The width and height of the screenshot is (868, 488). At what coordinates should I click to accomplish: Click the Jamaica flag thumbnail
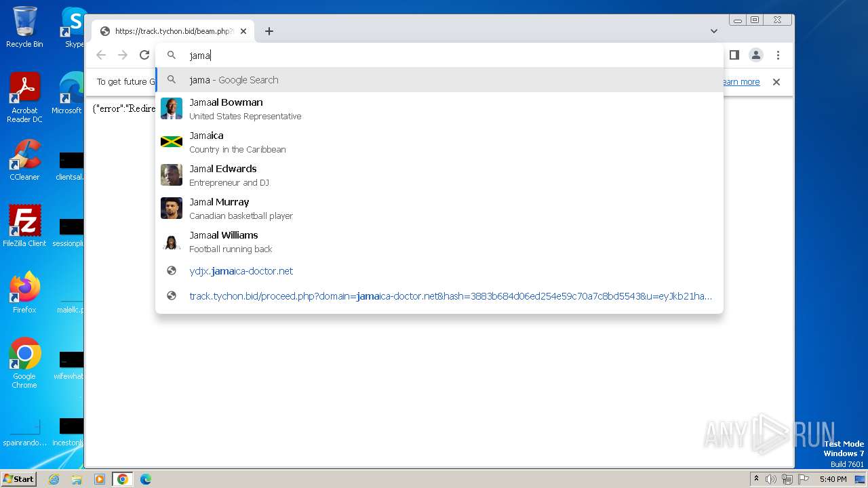click(x=172, y=142)
